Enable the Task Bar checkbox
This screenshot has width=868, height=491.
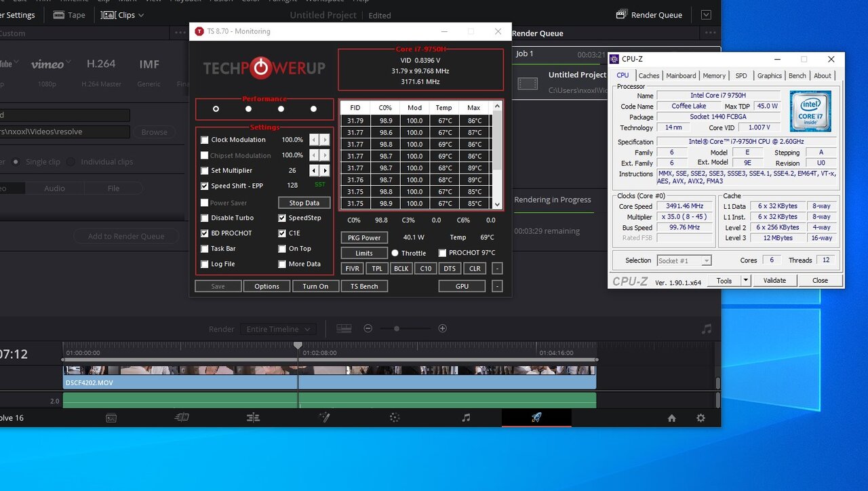(205, 249)
